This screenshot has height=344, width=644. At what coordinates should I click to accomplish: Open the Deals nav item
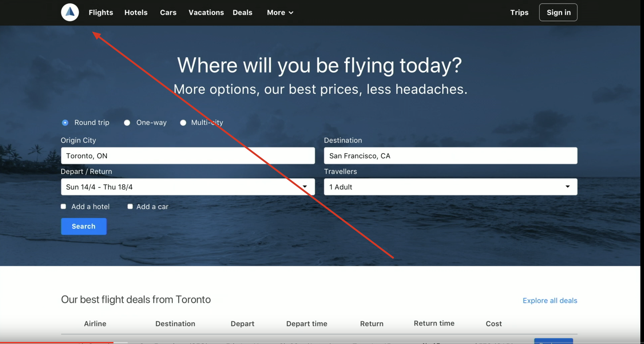tap(242, 12)
